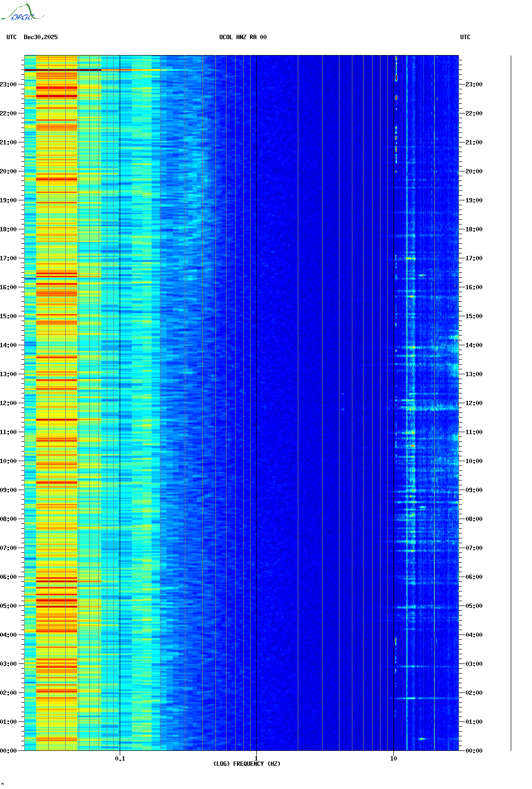Click the UTC label beside the date

point(12,37)
